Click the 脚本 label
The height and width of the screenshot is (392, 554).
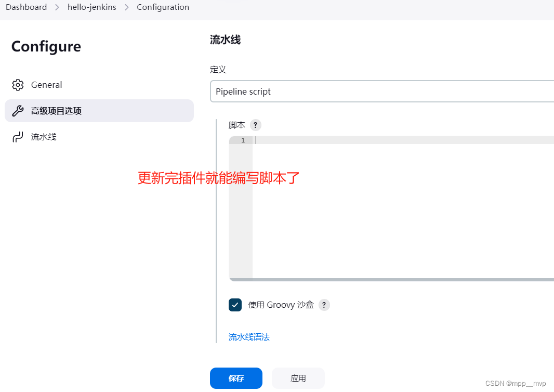[x=236, y=125]
